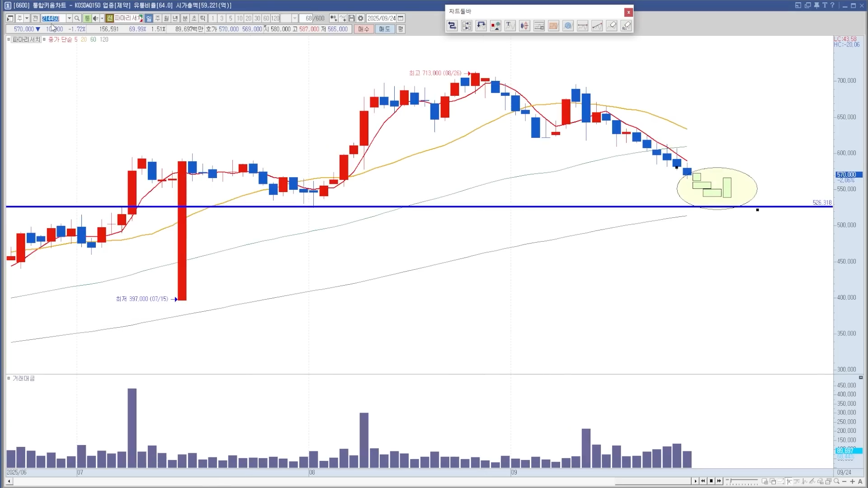Switch to the weekly (주) period button
Screen dimensions: 868x488
(157, 18)
